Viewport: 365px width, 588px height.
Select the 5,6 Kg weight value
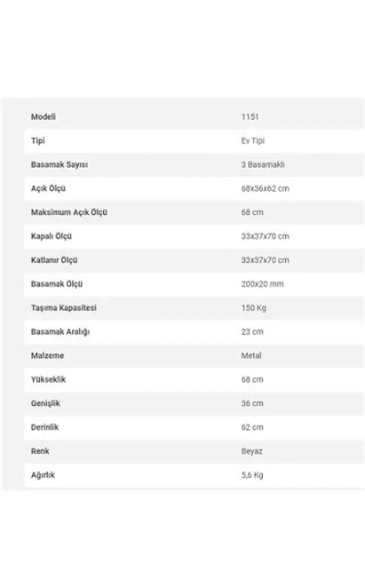[252, 475]
